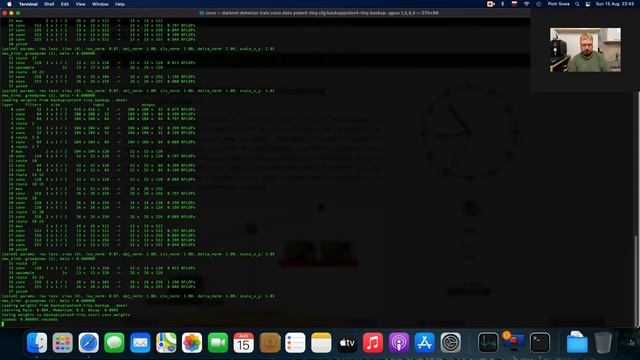
Task: Click the terminal window scrollbar
Action: tap(636, 280)
